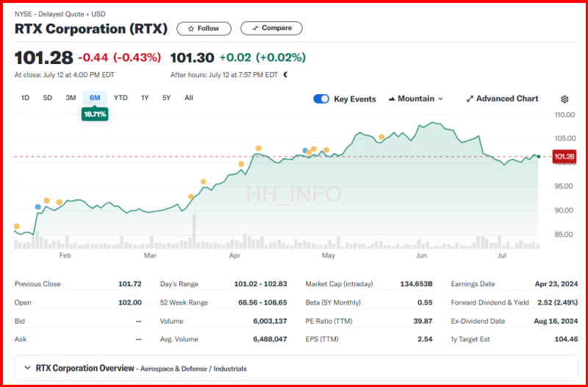
Task: Click the Compare button
Action: 271,28
